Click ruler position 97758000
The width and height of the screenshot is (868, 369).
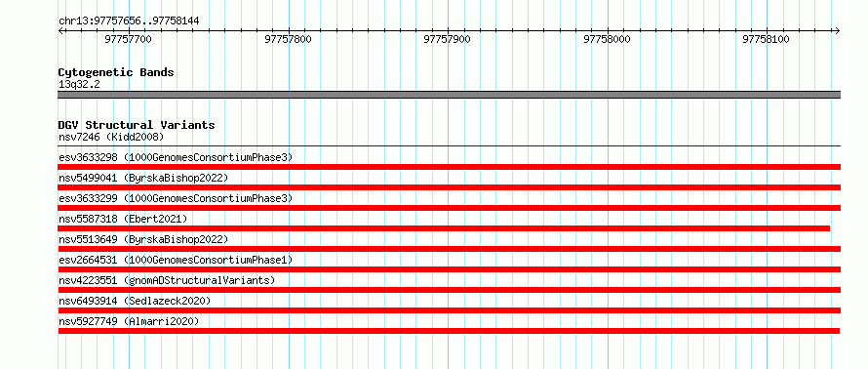pos(607,39)
